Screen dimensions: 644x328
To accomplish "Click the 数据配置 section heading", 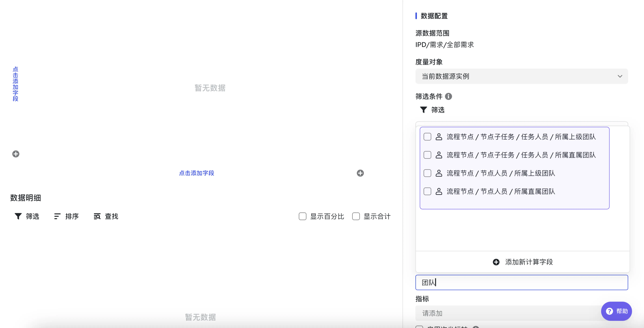I will tap(434, 16).
